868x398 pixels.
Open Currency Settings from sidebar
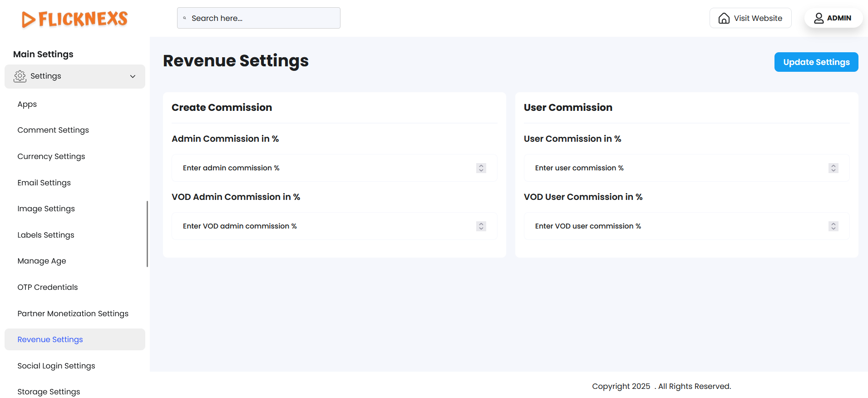coord(51,156)
